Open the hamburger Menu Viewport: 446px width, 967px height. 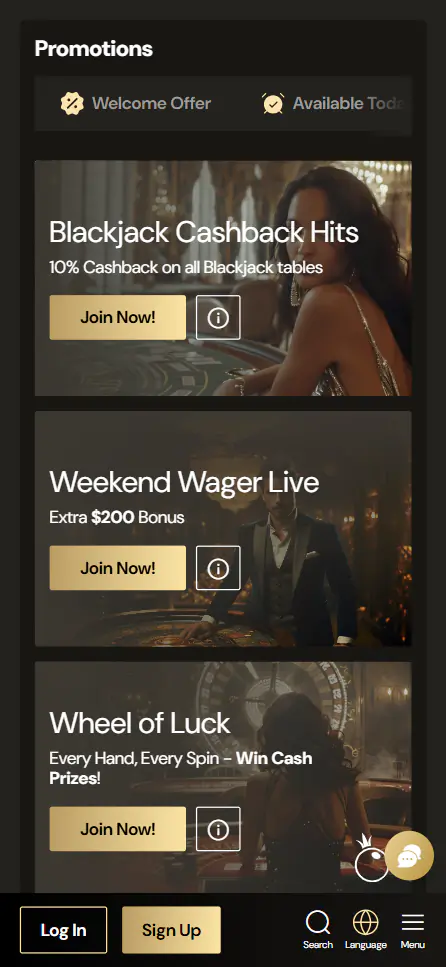point(413,930)
